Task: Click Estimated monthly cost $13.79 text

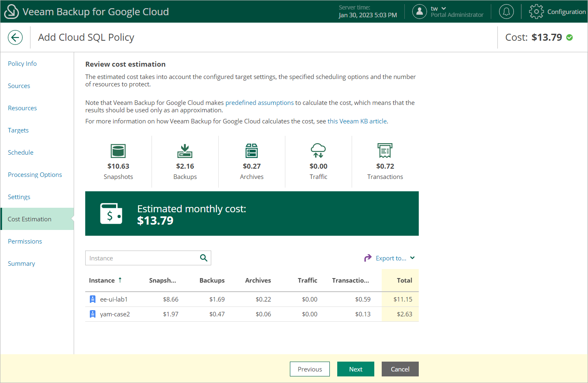Action: 191,214
